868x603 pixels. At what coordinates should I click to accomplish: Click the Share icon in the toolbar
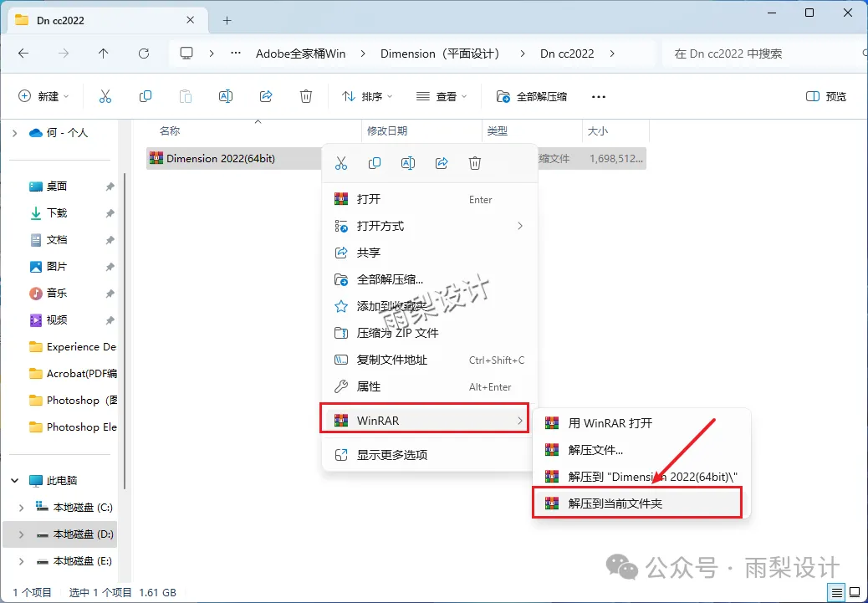pos(266,96)
